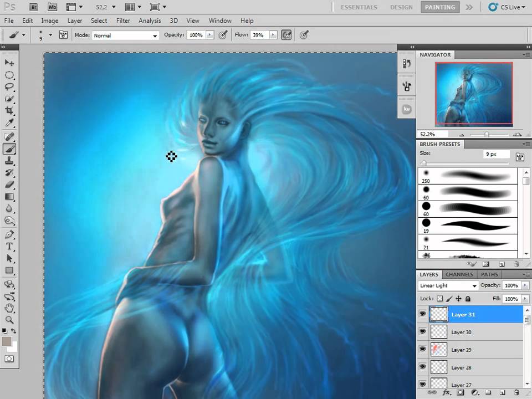Open the layer blend mode Linear Light dropdown
Image resolution: width=532 pixels, height=399 pixels.
[448, 286]
